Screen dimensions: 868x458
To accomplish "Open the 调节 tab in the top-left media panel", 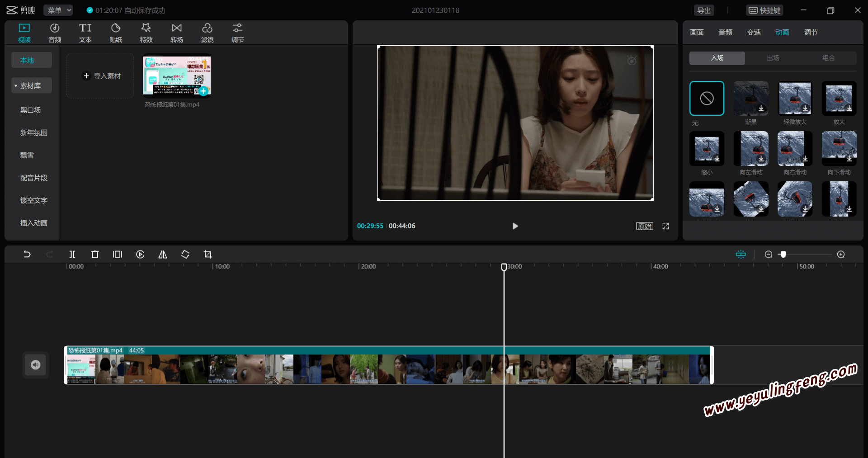I will (x=238, y=33).
